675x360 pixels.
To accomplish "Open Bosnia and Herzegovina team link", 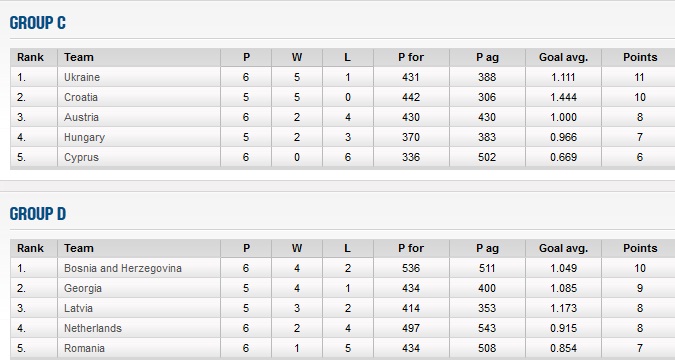I will click(x=123, y=268).
